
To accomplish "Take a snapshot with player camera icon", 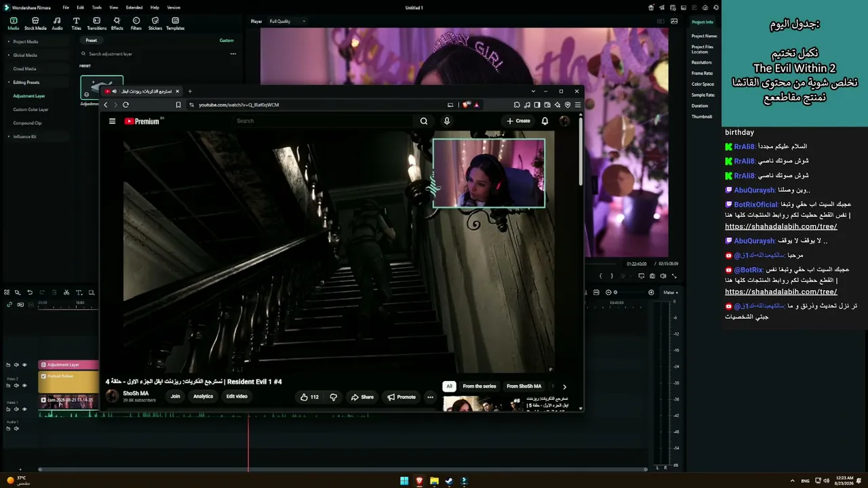I will (x=652, y=276).
